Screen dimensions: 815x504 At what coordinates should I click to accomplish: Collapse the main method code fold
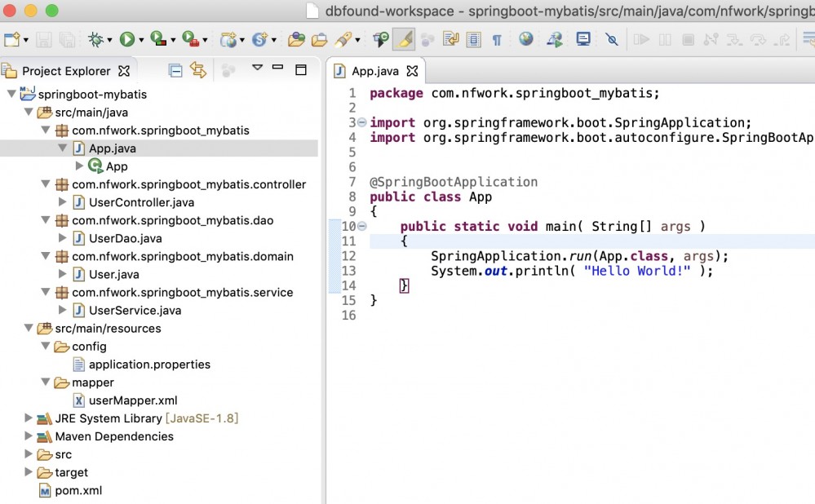click(x=362, y=226)
